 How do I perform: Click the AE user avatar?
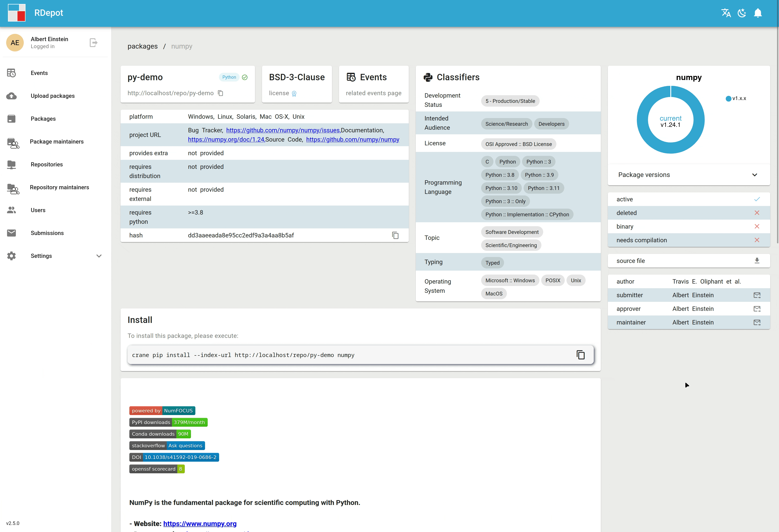pyautogui.click(x=15, y=43)
